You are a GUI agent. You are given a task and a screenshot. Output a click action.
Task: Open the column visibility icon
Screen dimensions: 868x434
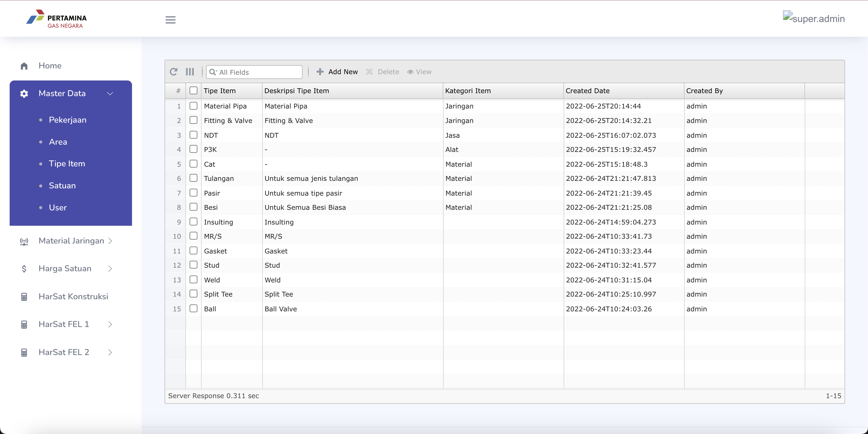point(190,72)
